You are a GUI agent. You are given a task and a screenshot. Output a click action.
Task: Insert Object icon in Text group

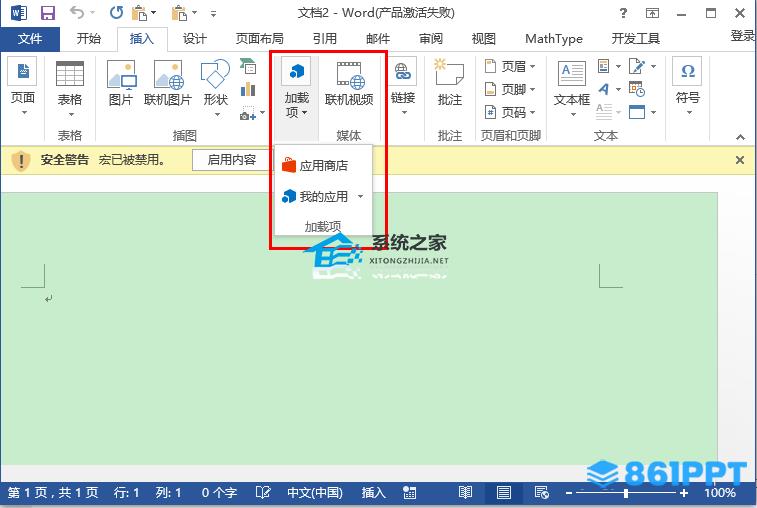click(636, 112)
